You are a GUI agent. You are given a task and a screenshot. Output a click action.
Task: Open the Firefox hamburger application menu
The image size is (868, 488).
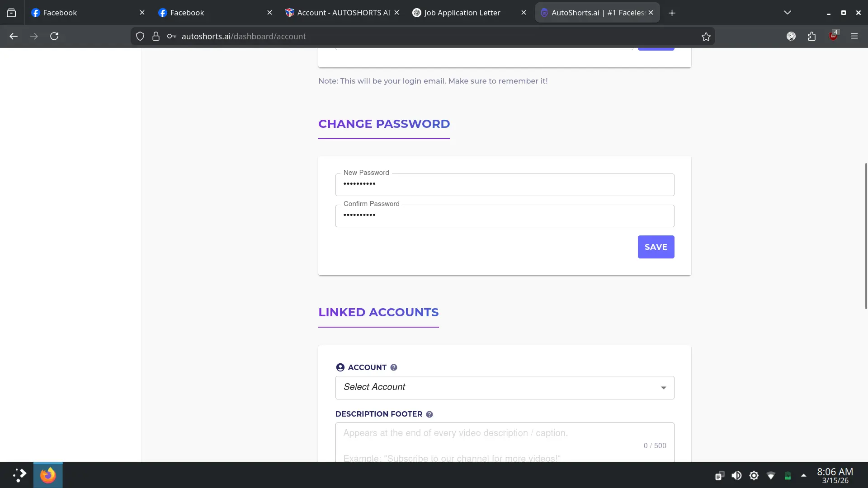click(x=854, y=36)
